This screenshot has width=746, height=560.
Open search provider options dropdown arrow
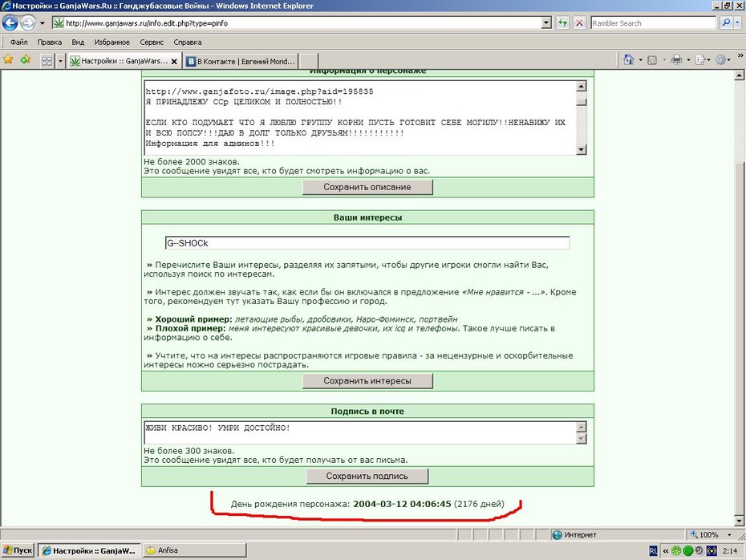(x=738, y=22)
